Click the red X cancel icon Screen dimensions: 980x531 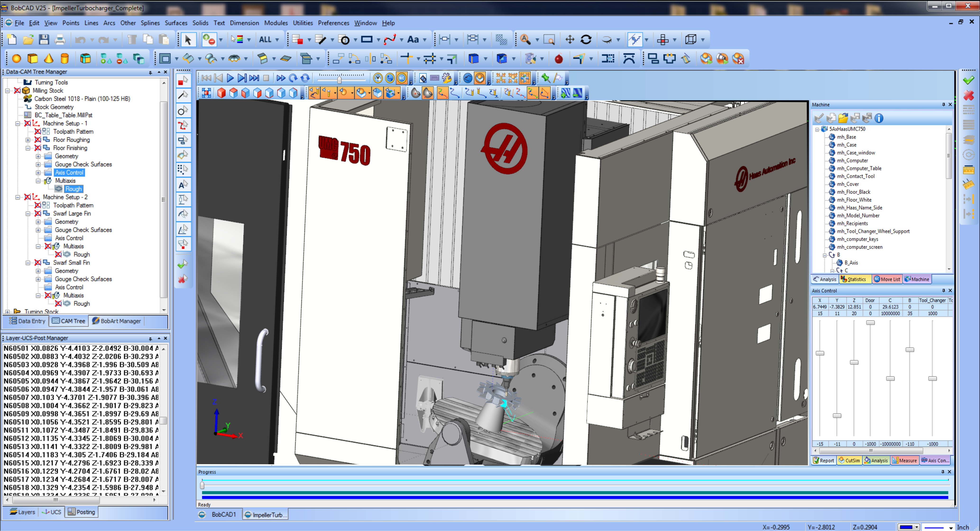click(x=969, y=95)
